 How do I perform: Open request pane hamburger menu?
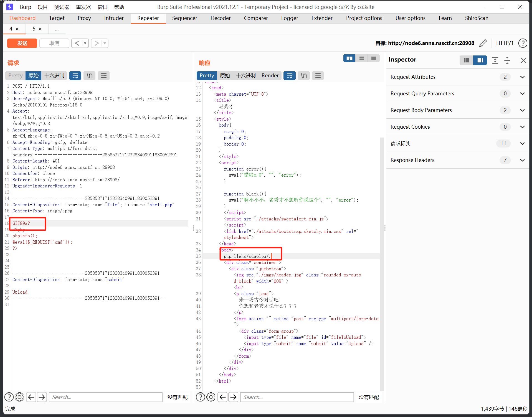tap(103, 76)
